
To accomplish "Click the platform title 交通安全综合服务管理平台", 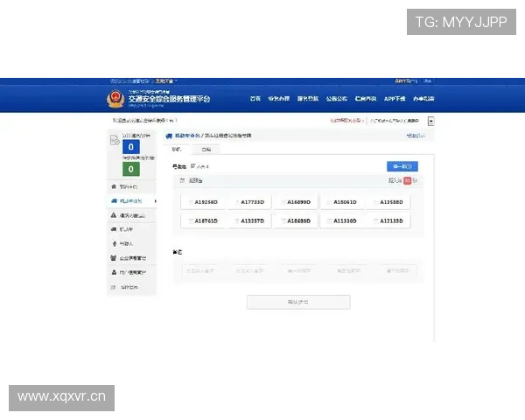I will (169, 99).
